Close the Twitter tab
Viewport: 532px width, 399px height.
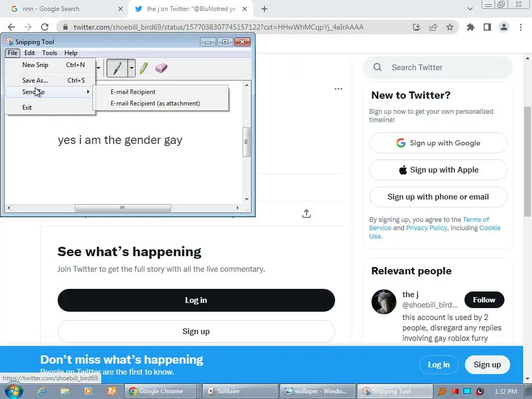245,9
